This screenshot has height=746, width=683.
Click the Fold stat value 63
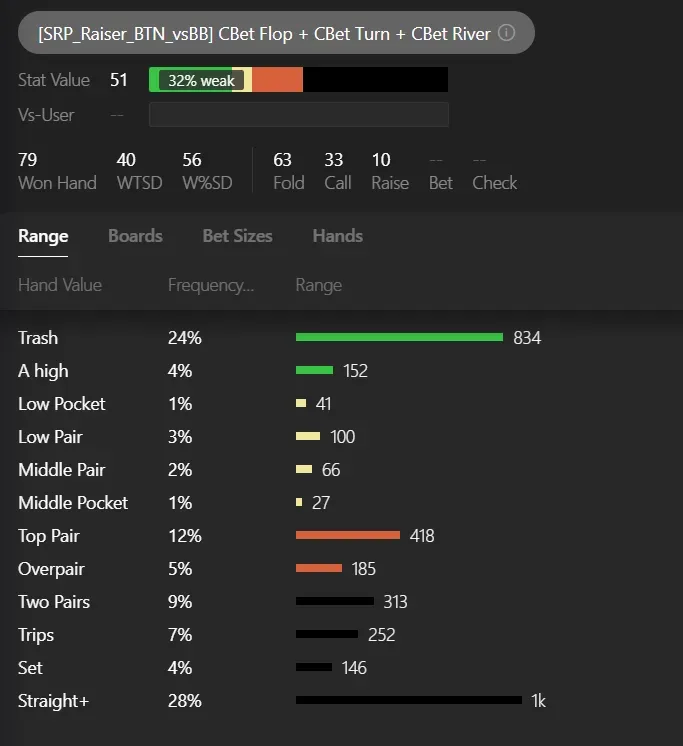click(x=283, y=160)
